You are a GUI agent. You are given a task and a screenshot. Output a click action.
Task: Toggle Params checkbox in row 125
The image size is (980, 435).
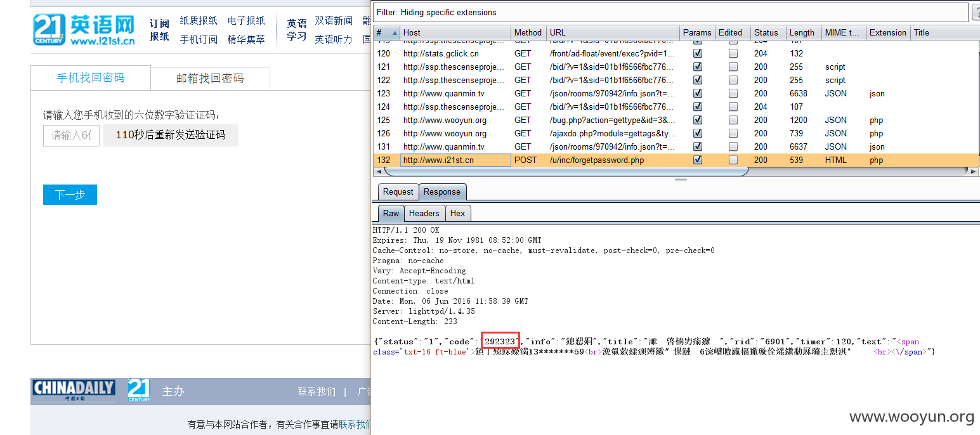698,120
